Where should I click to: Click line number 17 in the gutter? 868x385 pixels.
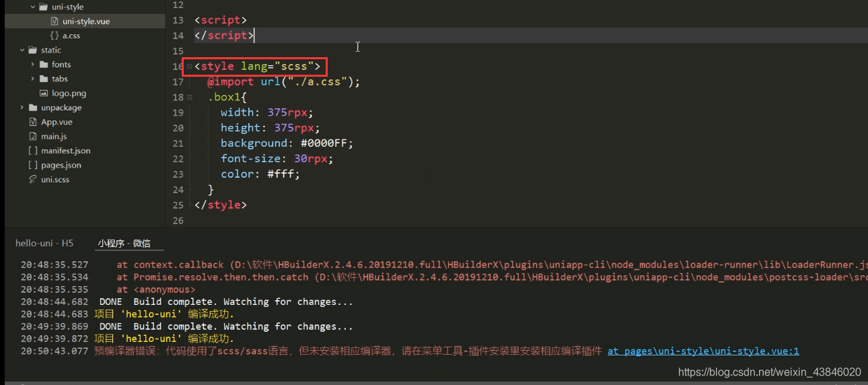click(178, 82)
